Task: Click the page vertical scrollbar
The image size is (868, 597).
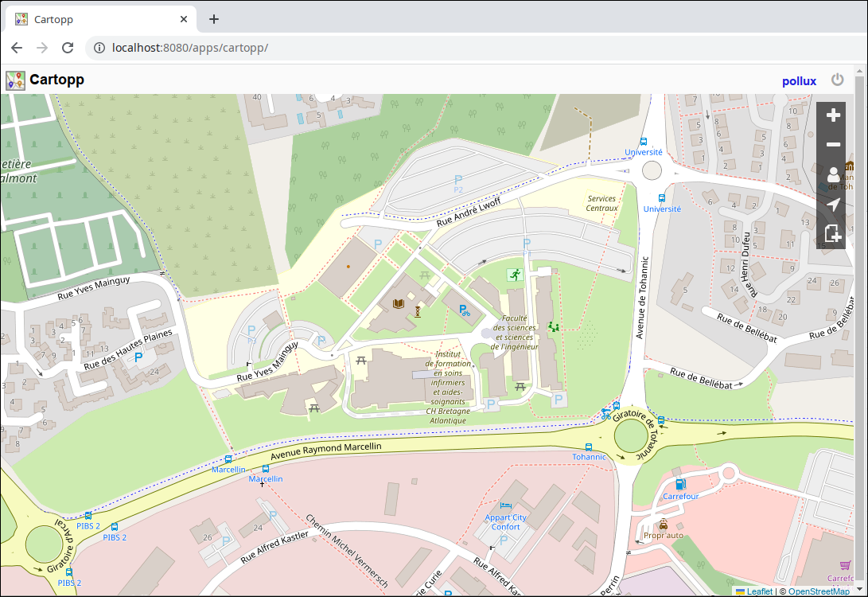Action: pyautogui.click(x=861, y=318)
